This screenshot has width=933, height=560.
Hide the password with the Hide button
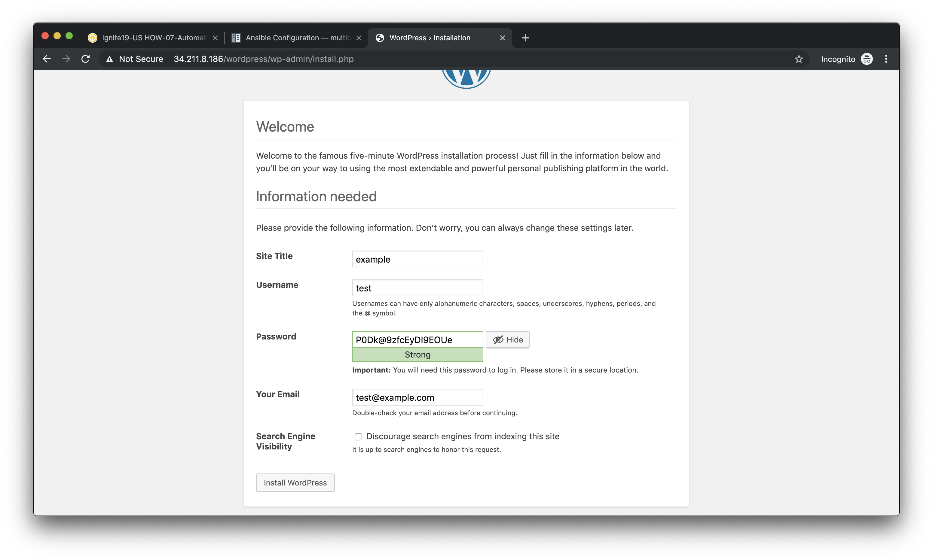point(508,339)
